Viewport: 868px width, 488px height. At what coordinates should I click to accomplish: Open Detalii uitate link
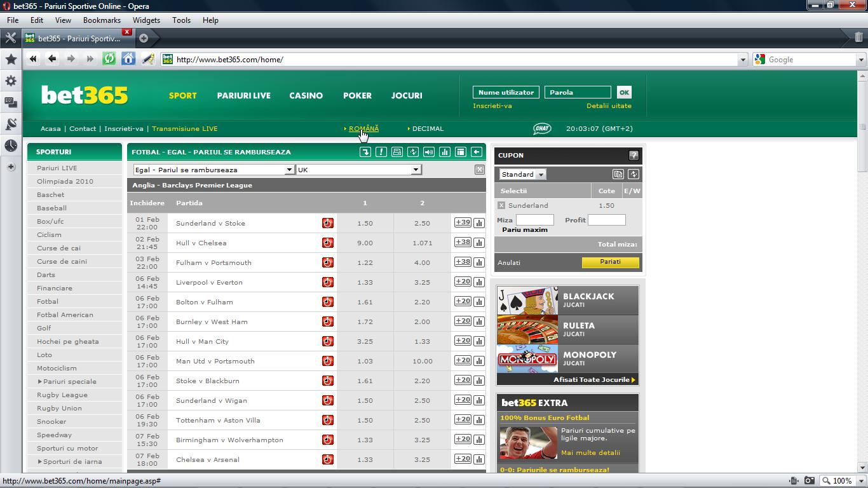pyautogui.click(x=609, y=106)
